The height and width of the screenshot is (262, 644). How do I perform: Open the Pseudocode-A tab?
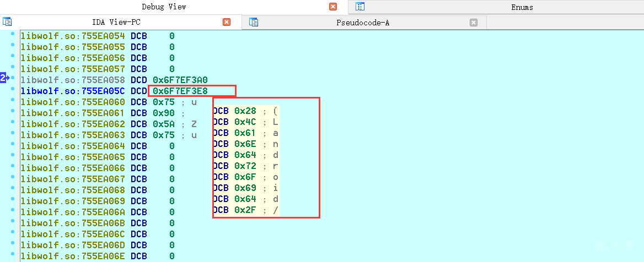(363, 23)
